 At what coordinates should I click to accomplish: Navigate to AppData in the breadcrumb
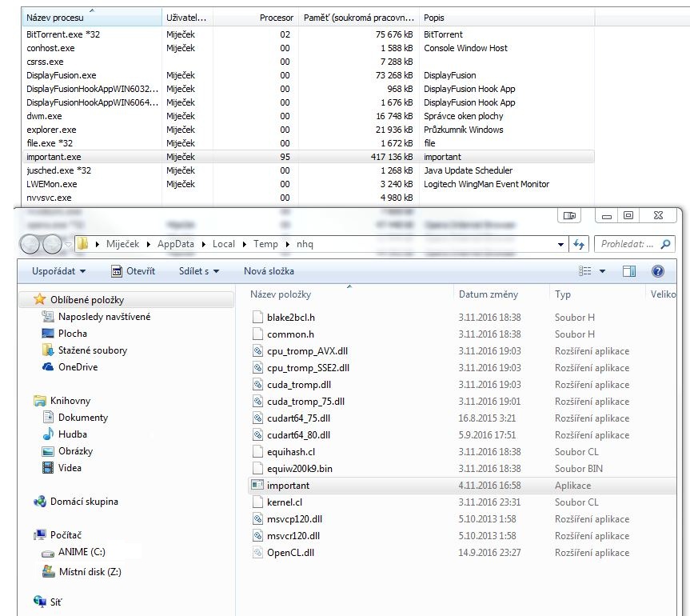(x=176, y=244)
